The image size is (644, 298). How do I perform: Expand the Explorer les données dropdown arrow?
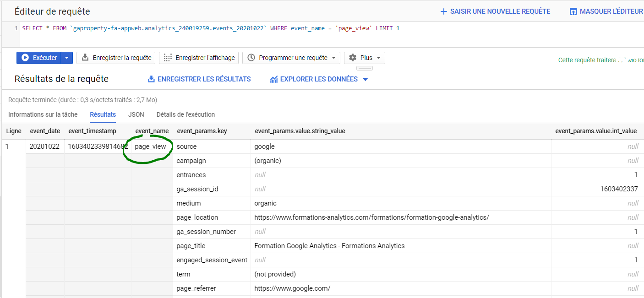point(365,79)
